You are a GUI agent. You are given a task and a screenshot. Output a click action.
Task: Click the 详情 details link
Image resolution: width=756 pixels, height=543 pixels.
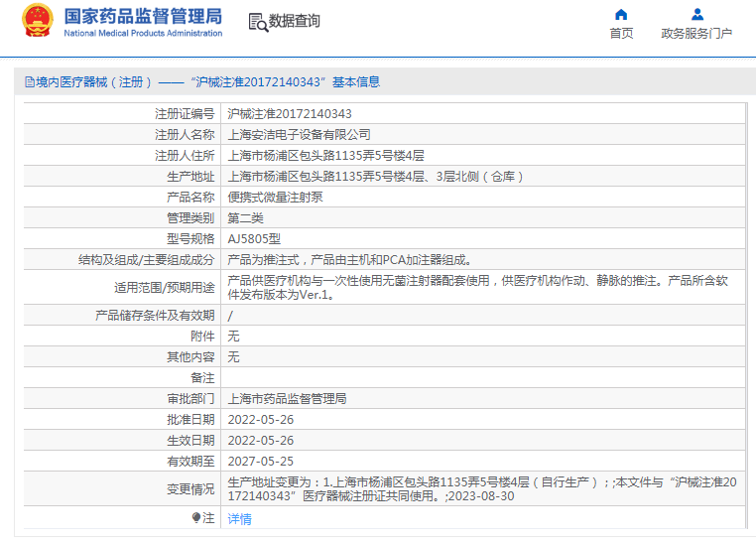[x=240, y=519]
